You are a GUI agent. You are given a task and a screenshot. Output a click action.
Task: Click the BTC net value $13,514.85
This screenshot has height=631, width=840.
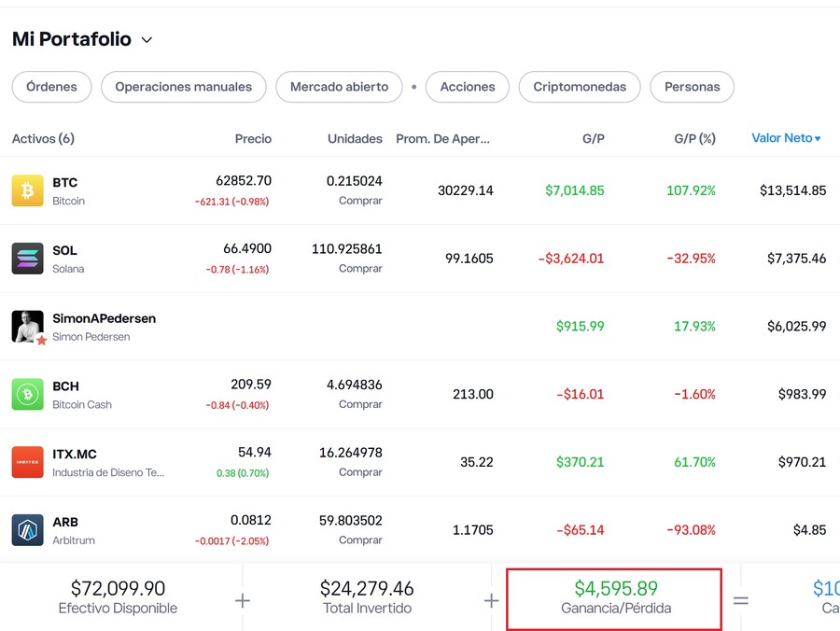tap(792, 190)
